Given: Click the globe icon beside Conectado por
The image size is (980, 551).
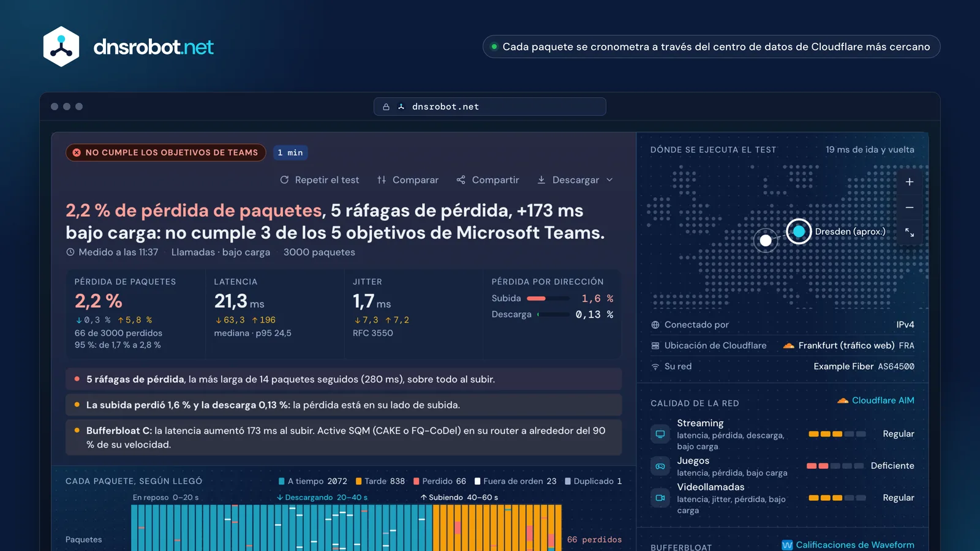Looking at the screenshot, I should click(x=655, y=325).
